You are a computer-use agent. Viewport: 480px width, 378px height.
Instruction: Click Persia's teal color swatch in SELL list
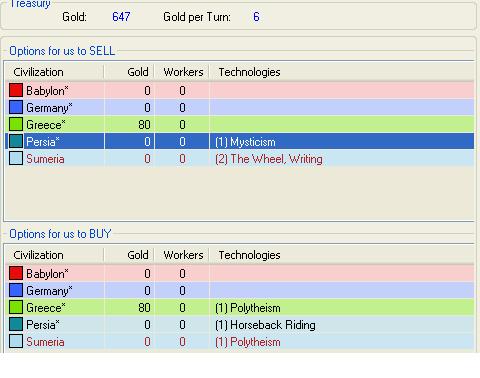coord(16,141)
